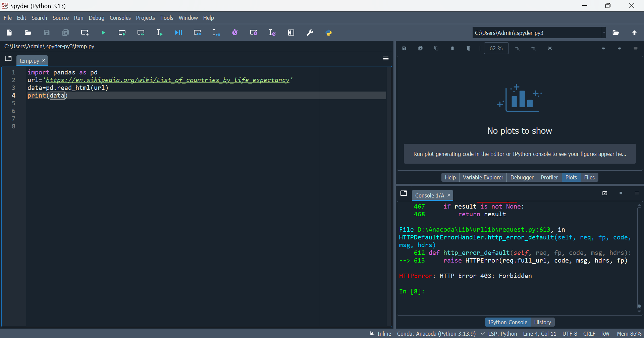Viewport: 644px width, 338px height.
Task: Click the Create new cell icon
Action: click(x=85, y=33)
